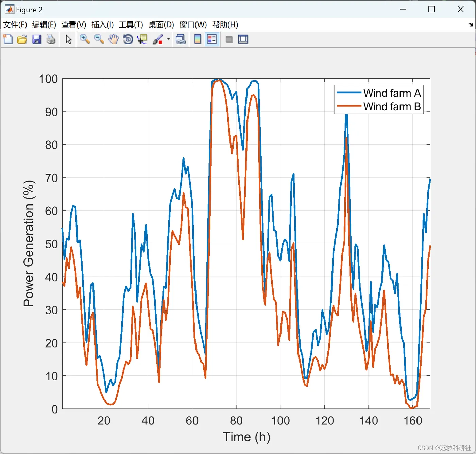The height and width of the screenshot is (454, 476).
Task: Enable the Rotate 3D tool
Action: [128, 39]
